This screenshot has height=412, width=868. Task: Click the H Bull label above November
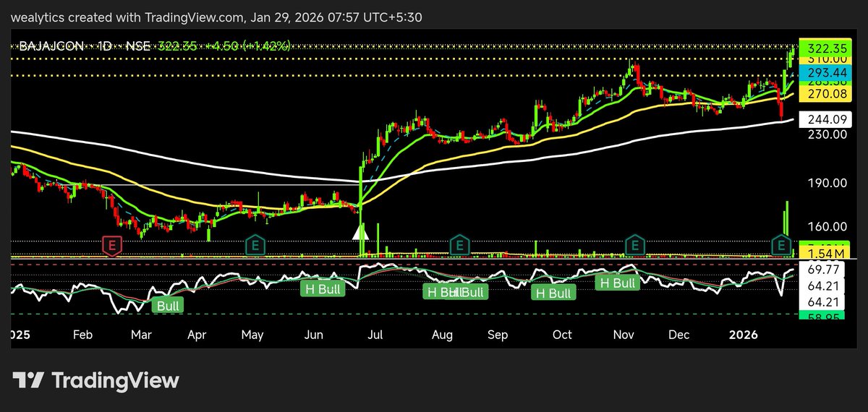pyautogui.click(x=618, y=283)
